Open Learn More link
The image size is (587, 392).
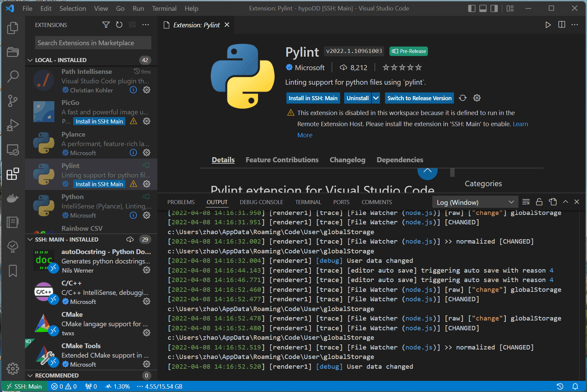(520, 124)
